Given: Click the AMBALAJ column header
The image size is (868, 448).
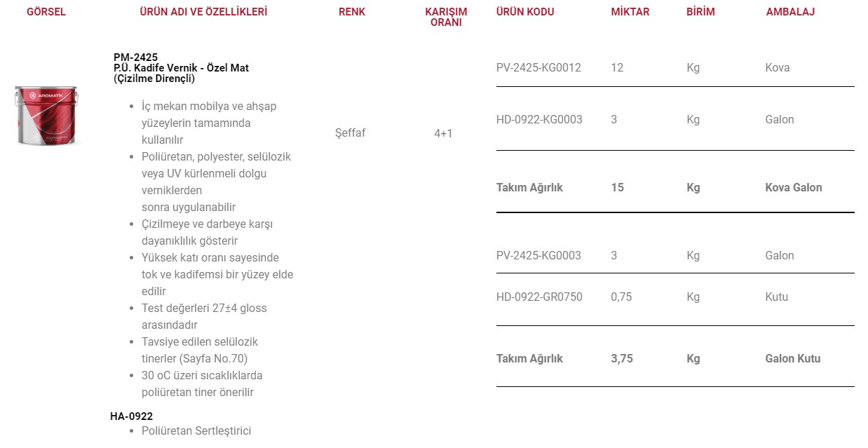Looking at the screenshot, I should [790, 12].
